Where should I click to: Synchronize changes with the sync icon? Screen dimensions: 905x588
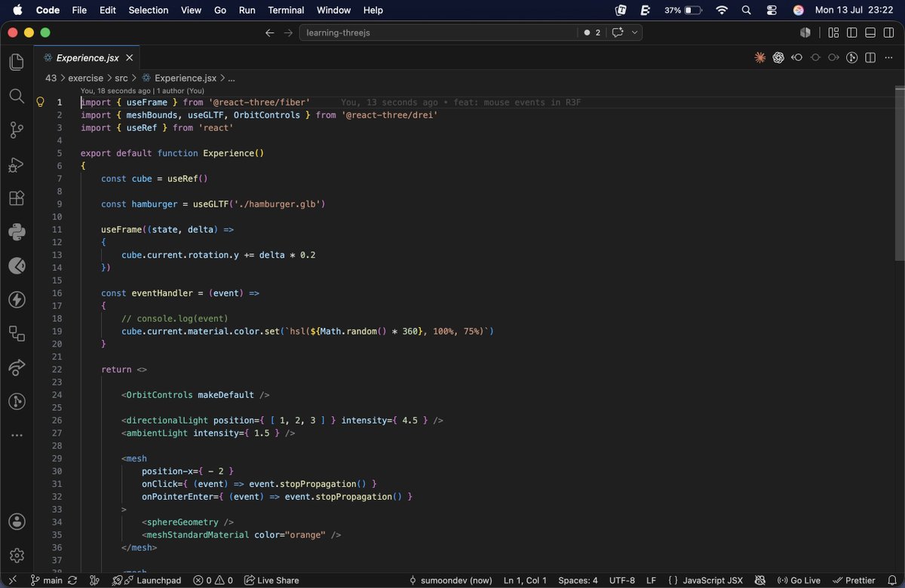pyautogui.click(x=72, y=580)
